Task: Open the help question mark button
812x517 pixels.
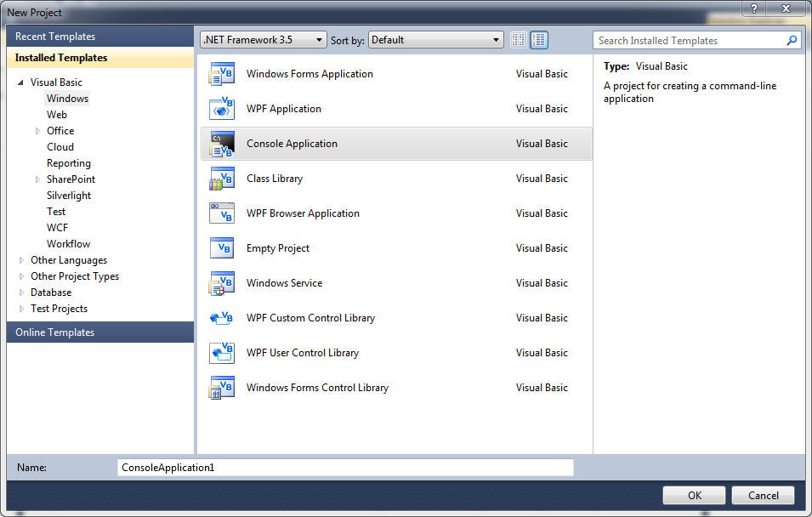Action: tap(754, 9)
